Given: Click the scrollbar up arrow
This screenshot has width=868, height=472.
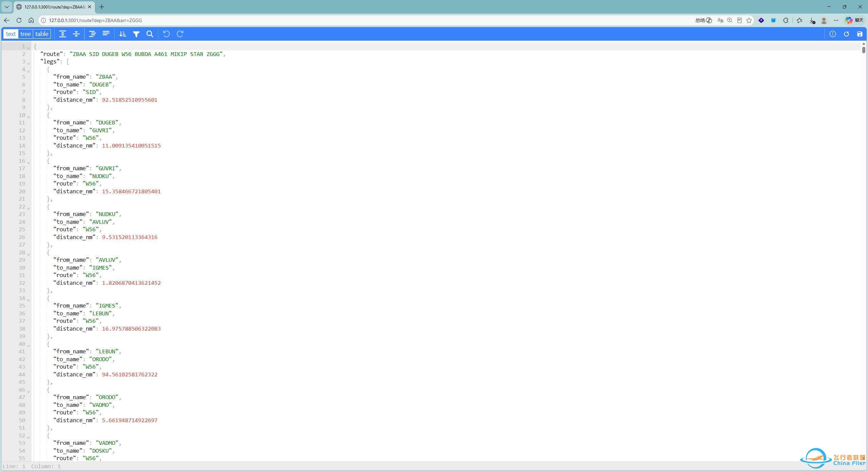Looking at the screenshot, I should coord(864,44).
